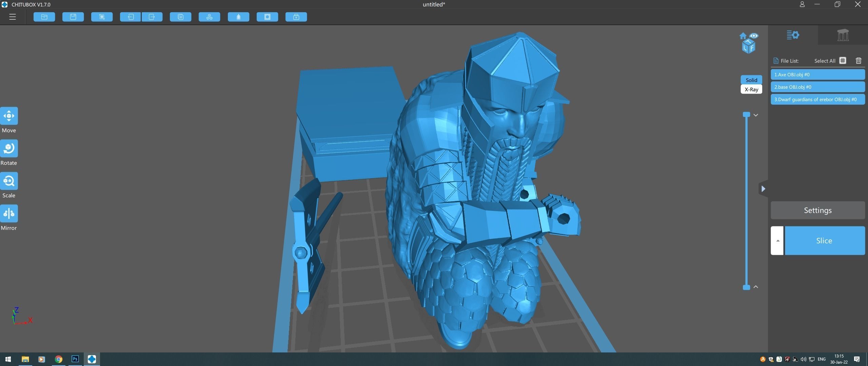Open Google Chrome from taskbar
The width and height of the screenshot is (868, 366).
point(59,359)
